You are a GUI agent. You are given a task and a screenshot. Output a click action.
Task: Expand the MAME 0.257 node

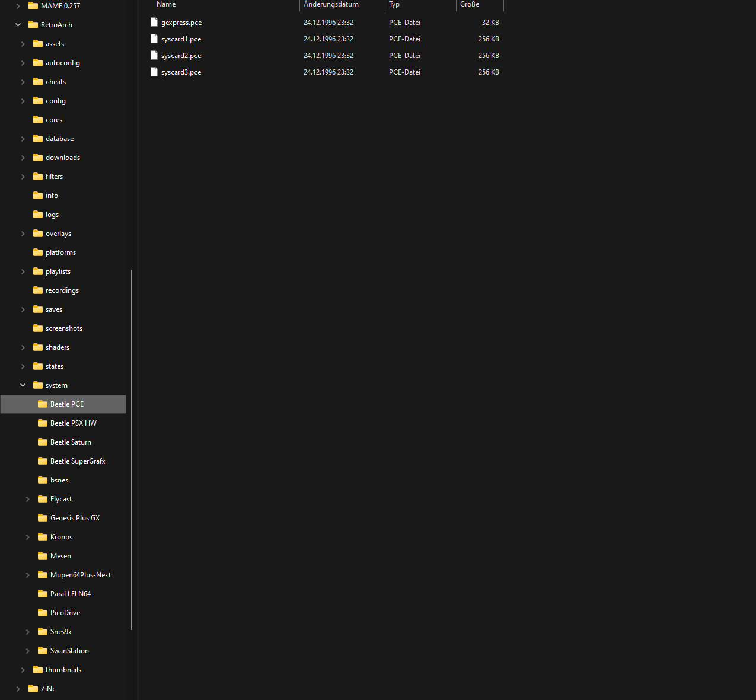[18, 6]
